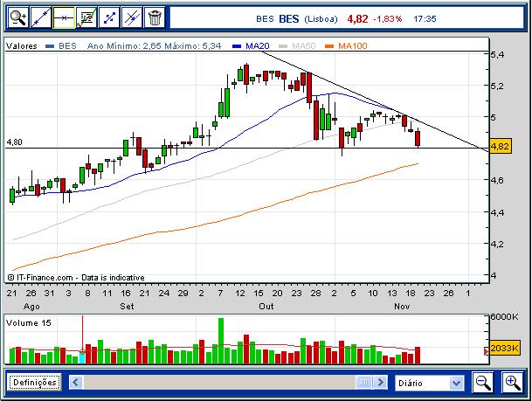The width and height of the screenshot is (532, 401).
Task: Choose the trend line drawing tool
Action: click(41, 17)
